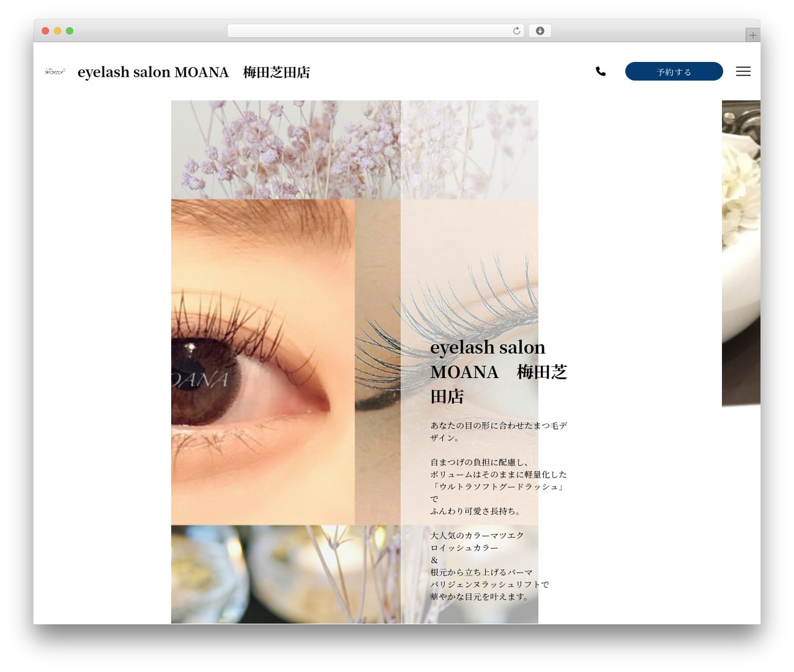Click the text starting あなたの目の形に
The image size is (794, 672).
click(499, 431)
